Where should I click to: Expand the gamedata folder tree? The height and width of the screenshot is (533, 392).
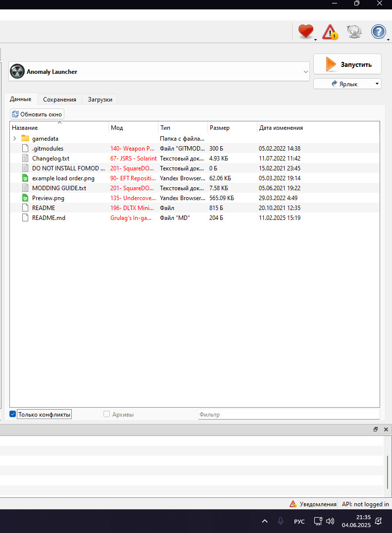tap(15, 138)
